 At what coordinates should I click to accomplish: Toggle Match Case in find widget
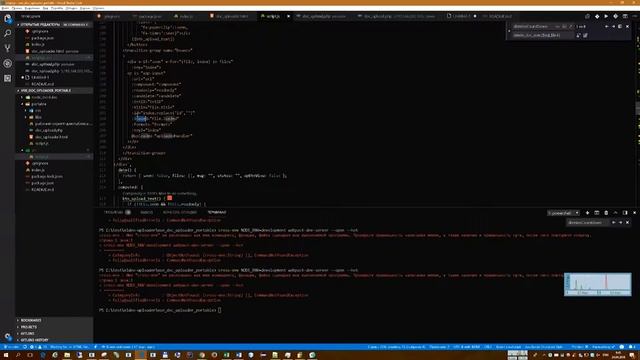557,27
